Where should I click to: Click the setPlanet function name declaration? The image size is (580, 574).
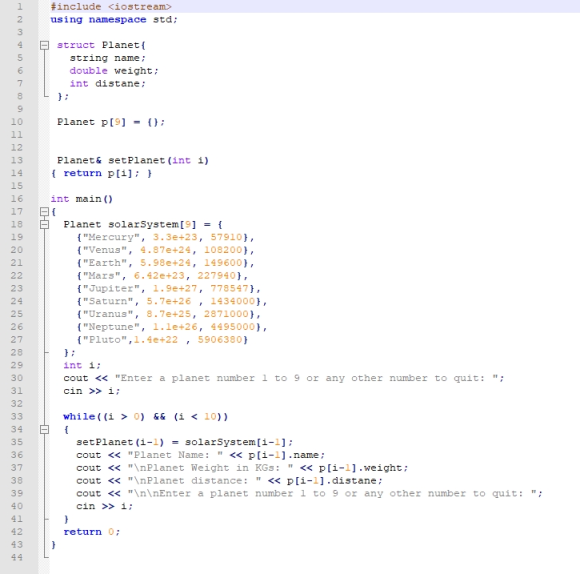136,161
